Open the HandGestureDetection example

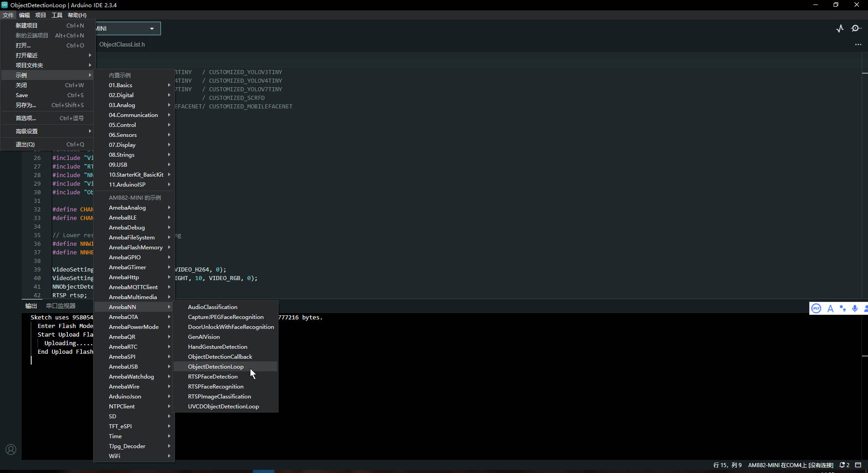point(226,347)
